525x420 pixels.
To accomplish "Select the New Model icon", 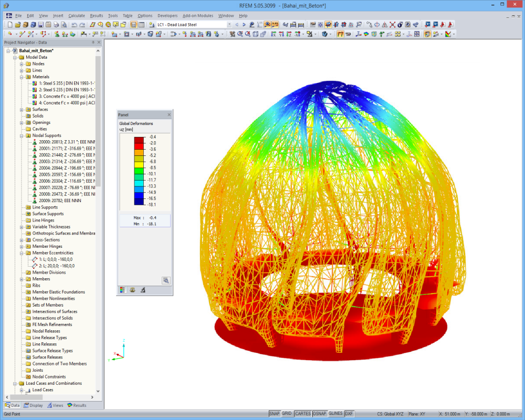I will tap(10, 24).
